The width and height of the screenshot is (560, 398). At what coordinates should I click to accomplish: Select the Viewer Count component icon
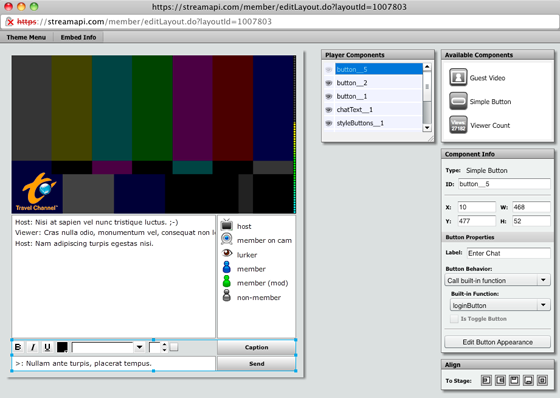pyautogui.click(x=458, y=125)
